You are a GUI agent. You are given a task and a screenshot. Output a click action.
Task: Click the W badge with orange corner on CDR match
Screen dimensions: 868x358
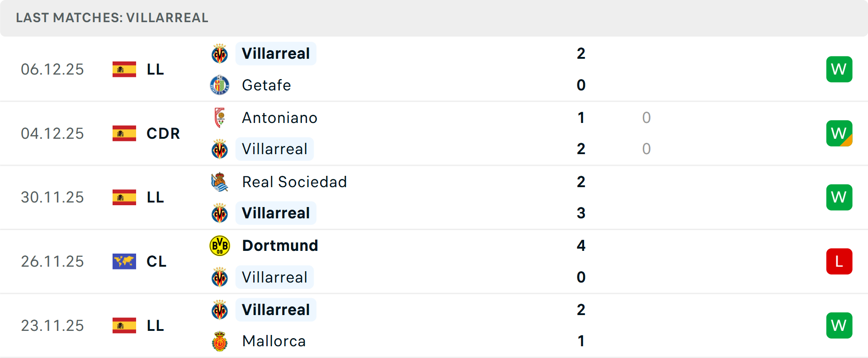[x=839, y=133]
